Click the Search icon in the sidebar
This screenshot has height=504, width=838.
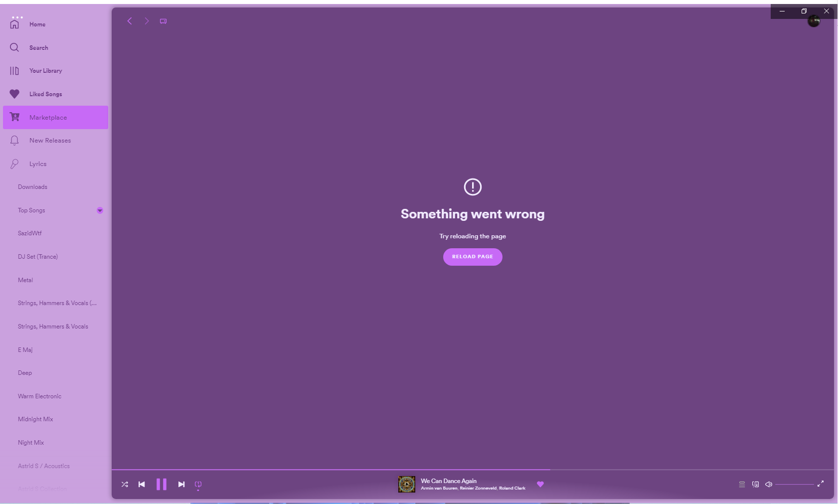(14, 47)
